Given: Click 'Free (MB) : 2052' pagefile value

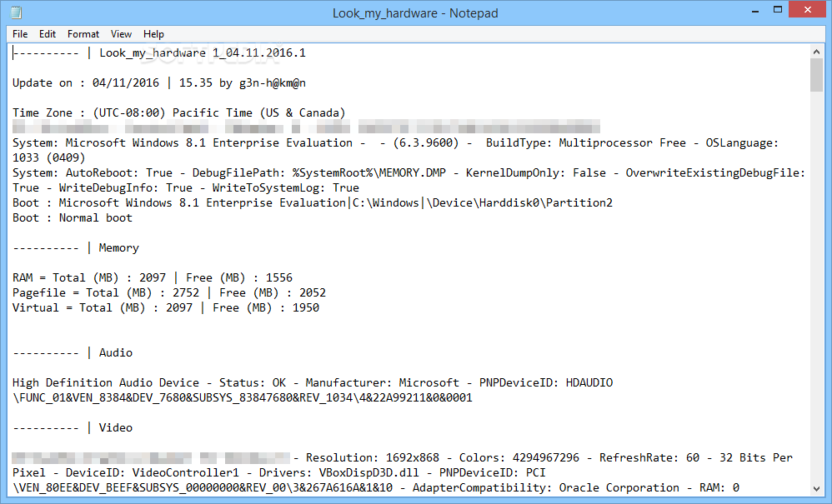Looking at the screenshot, I should [273, 292].
